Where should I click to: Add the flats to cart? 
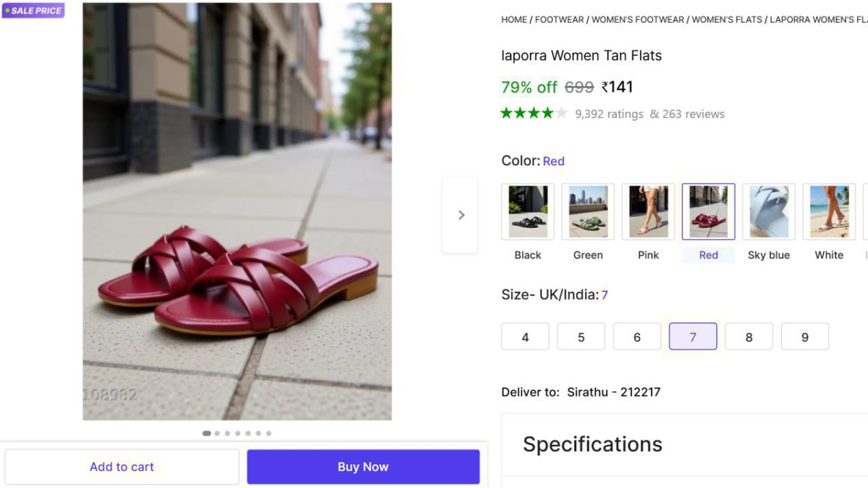(122, 467)
